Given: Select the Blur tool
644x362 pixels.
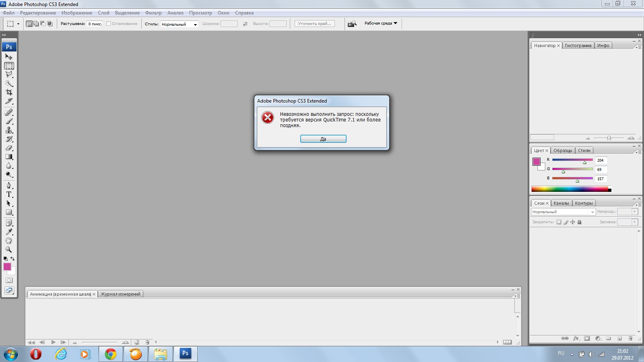Looking at the screenshot, I should coord(9,165).
